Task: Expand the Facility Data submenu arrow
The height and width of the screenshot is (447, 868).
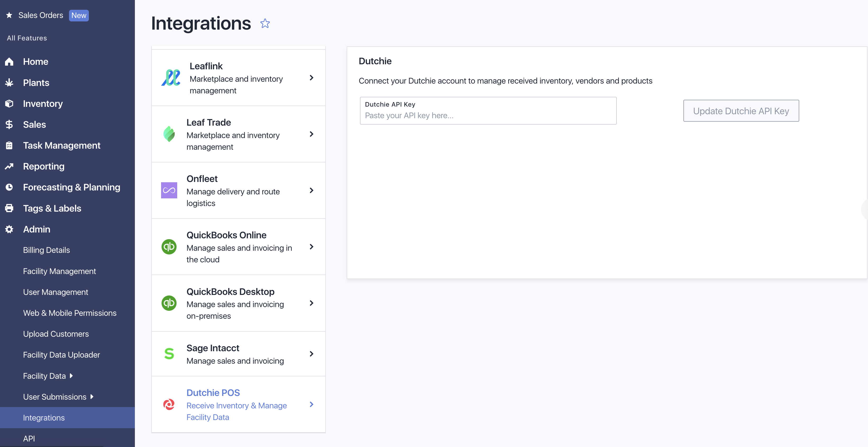Action: tap(71, 376)
